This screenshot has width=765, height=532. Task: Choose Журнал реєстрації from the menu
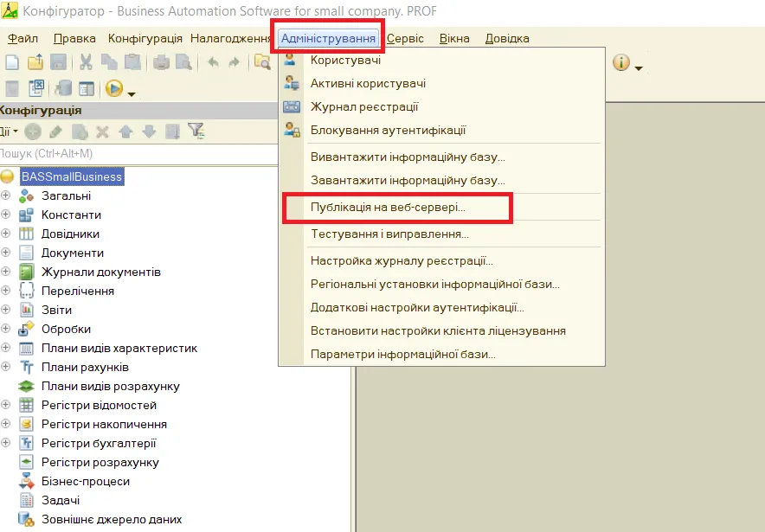point(364,107)
